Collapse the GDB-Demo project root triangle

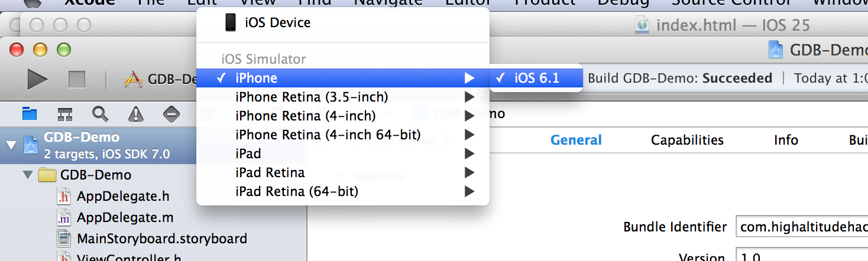tap(11, 145)
